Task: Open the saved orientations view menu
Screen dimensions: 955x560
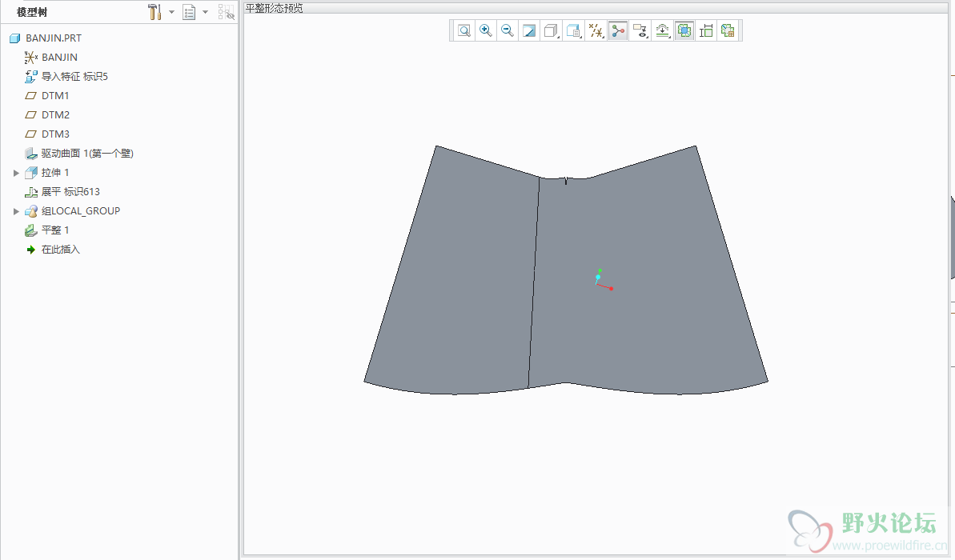Action: click(x=573, y=31)
